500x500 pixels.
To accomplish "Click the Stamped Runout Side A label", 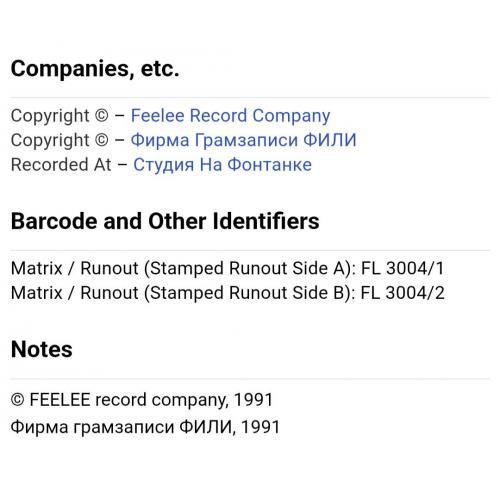I will pos(250,269).
